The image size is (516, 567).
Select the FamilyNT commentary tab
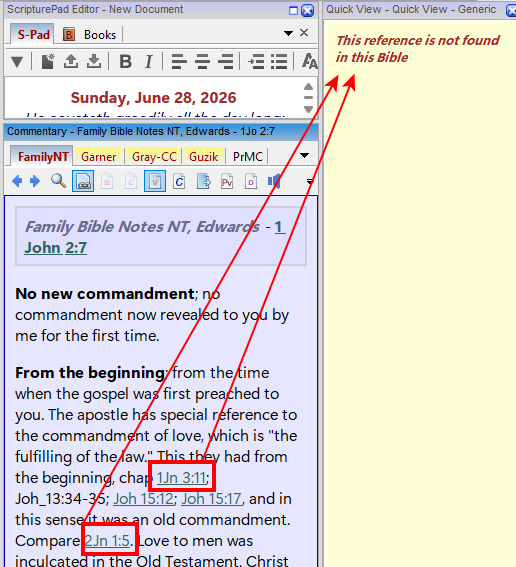coord(42,157)
